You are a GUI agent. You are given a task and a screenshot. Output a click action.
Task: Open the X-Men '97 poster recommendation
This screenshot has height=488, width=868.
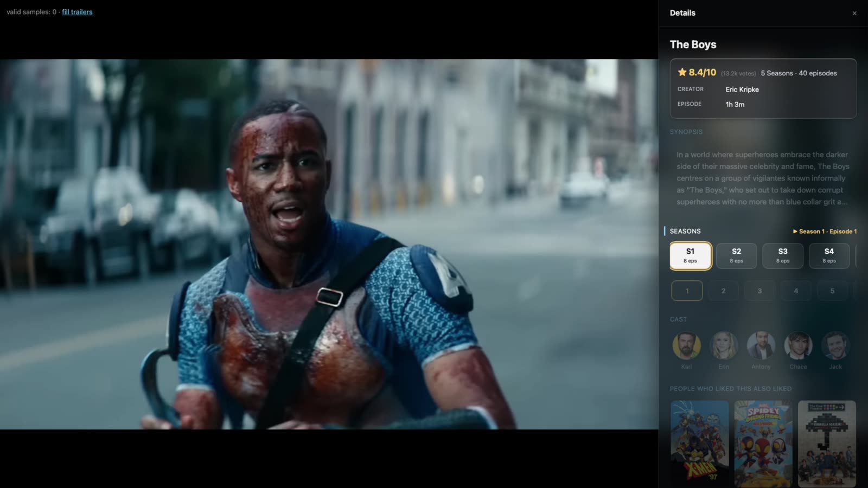700,444
